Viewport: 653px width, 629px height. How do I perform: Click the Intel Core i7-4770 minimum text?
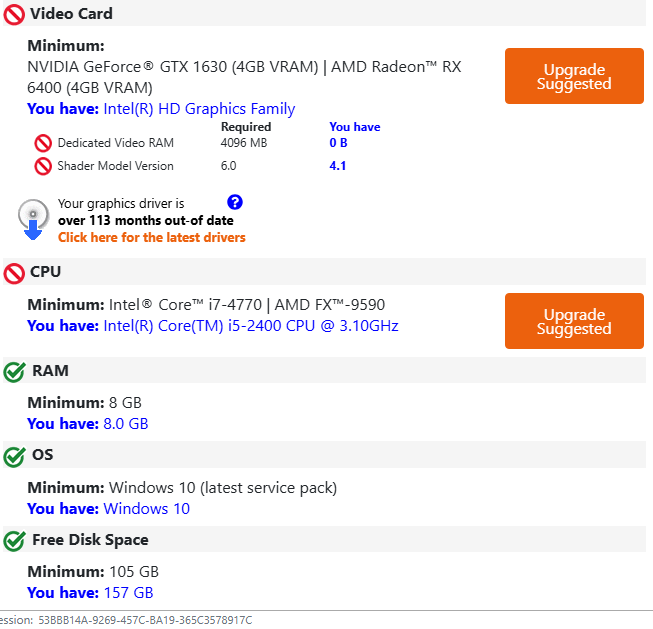click(x=247, y=305)
